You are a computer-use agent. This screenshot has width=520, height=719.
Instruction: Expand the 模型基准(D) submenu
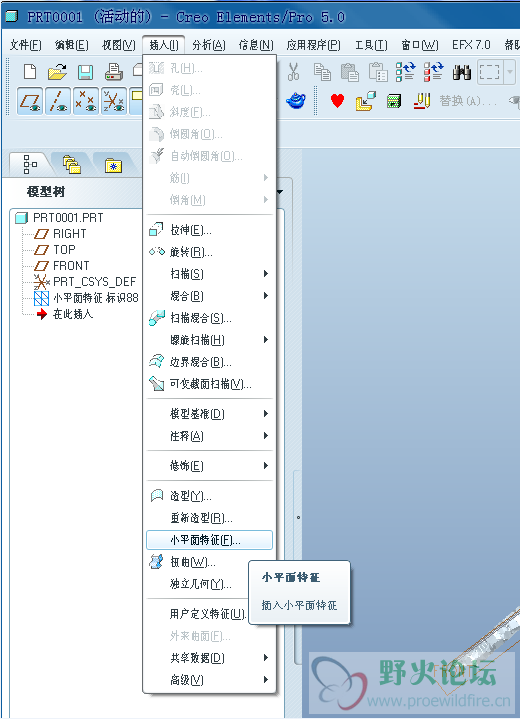(x=210, y=414)
